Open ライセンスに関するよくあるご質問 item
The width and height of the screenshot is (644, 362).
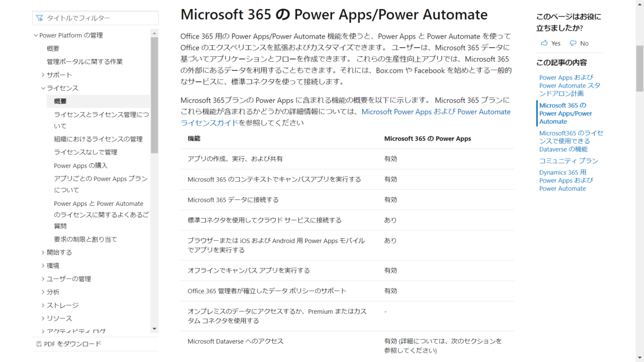(101, 215)
